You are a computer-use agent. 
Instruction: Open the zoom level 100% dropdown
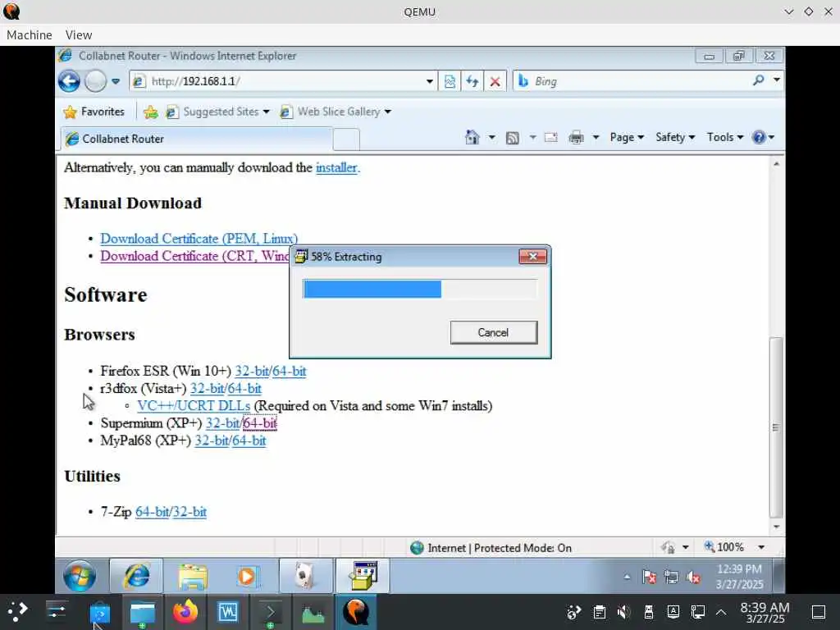[x=760, y=547]
